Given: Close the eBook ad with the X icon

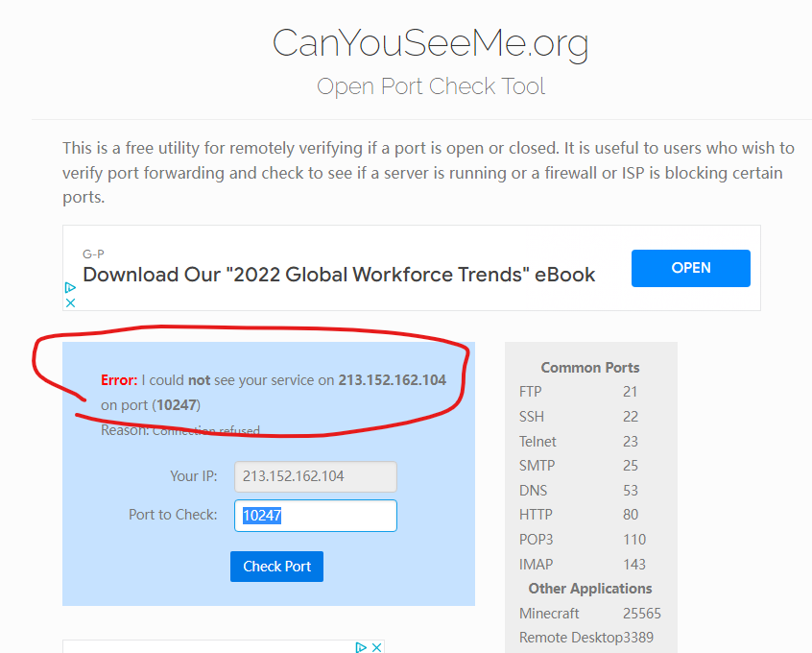Looking at the screenshot, I should (x=70, y=302).
